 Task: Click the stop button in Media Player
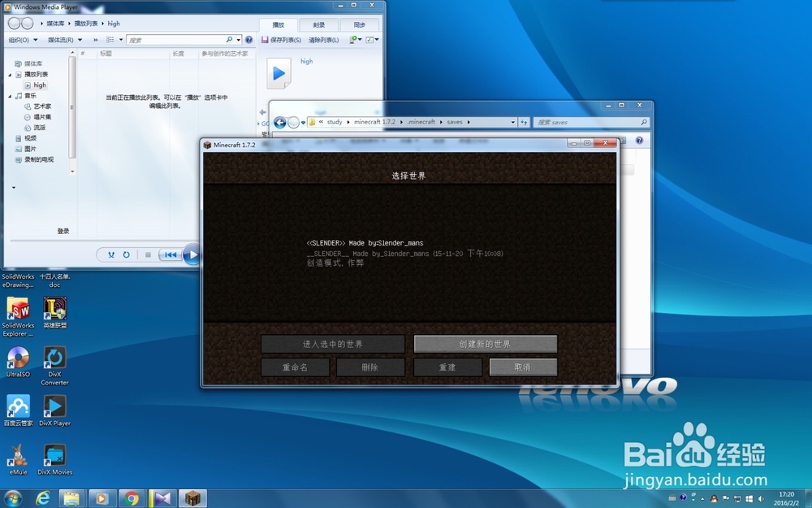pos(148,254)
